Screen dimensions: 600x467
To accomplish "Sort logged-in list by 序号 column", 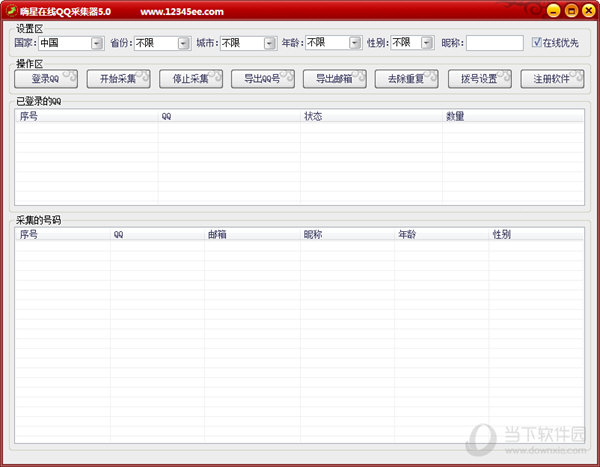I will pos(86,116).
